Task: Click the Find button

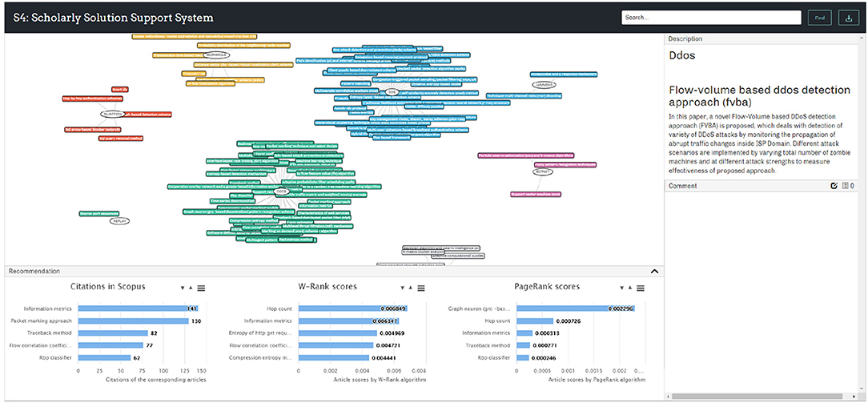Action: pos(820,18)
